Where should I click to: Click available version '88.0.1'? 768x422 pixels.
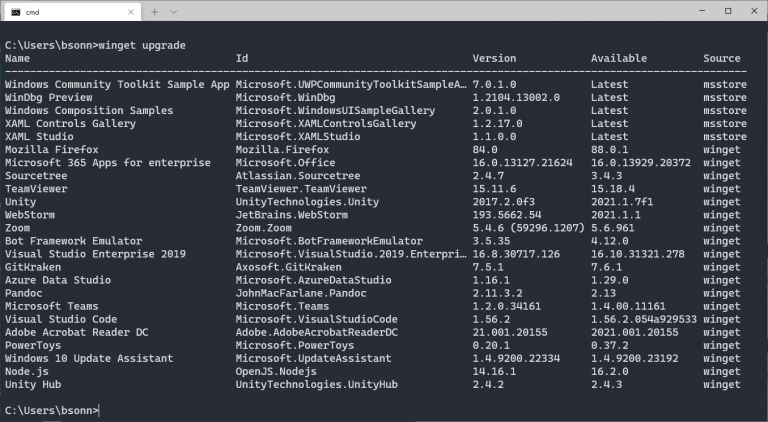point(610,149)
